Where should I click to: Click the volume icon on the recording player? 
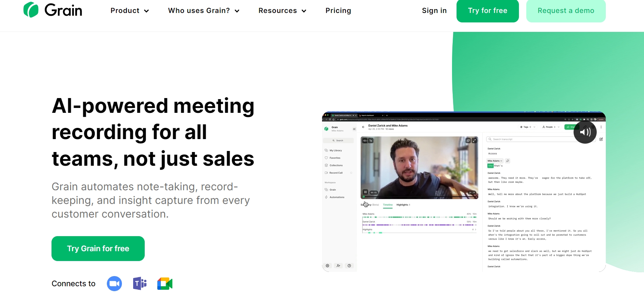[x=365, y=140]
